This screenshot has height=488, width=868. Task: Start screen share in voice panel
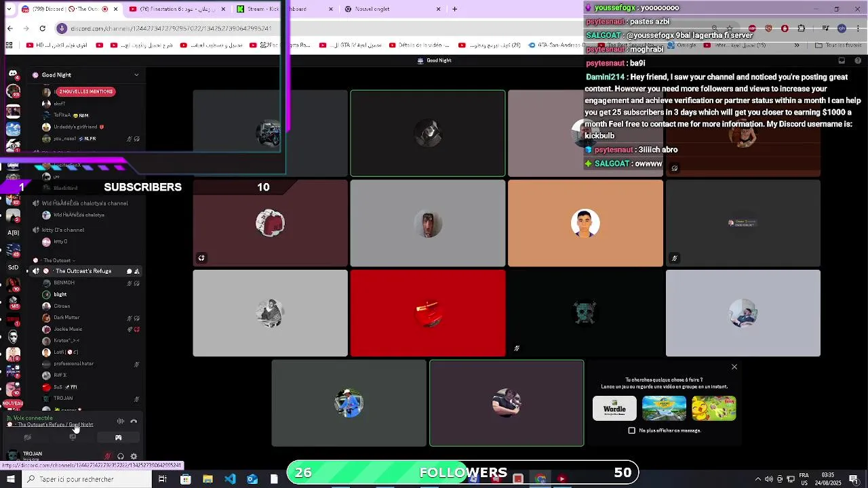pyautogui.click(x=73, y=438)
